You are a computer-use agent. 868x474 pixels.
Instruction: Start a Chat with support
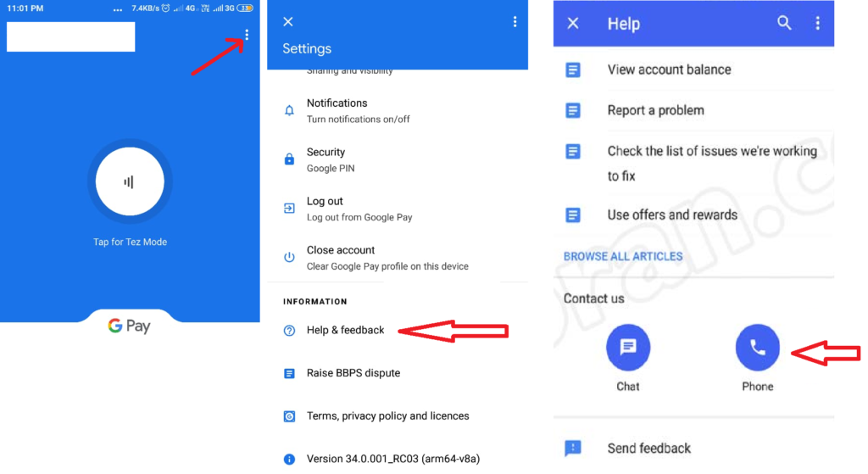click(x=628, y=347)
